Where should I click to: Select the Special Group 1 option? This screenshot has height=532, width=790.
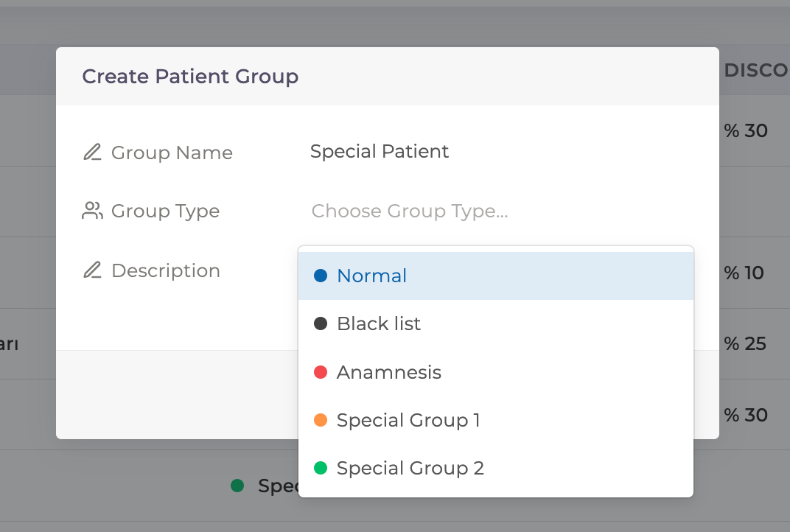pos(408,420)
